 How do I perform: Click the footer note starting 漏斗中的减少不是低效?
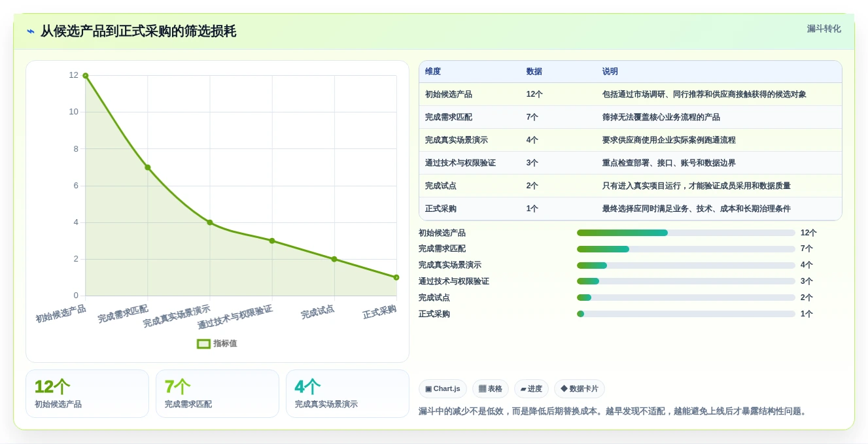point(614,411)
